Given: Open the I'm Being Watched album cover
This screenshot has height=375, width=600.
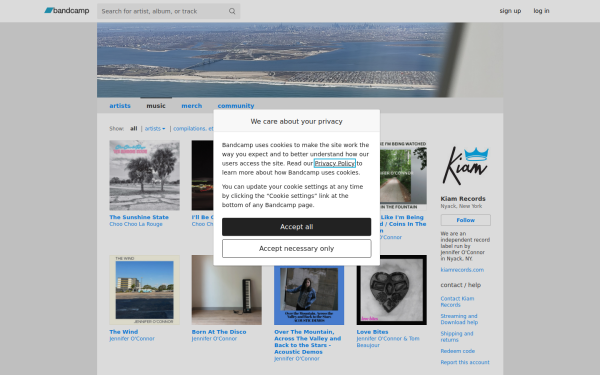Looking at the screenshot, I should click(403, 175).
